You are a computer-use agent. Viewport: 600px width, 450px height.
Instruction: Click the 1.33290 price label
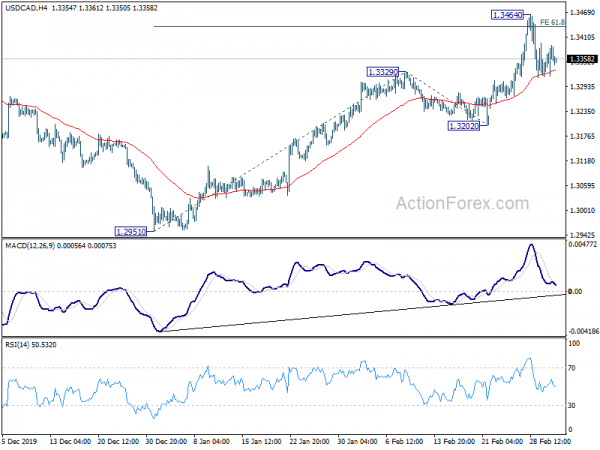(383, 72)
